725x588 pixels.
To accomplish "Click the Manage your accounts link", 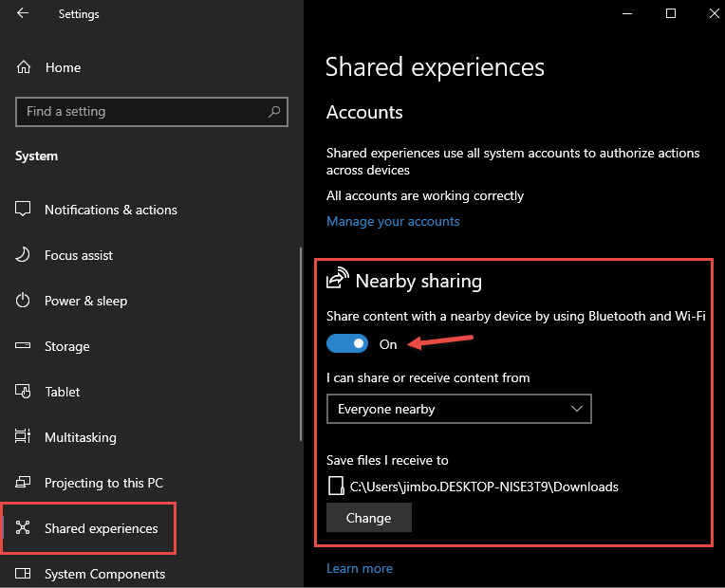I will click(393, 221).
